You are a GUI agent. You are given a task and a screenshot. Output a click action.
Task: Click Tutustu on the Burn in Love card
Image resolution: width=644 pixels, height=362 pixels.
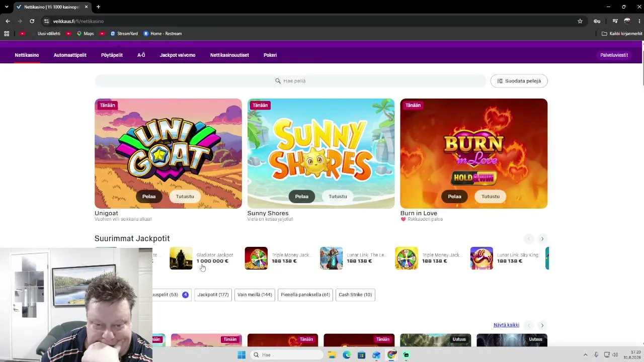point(491,197)
